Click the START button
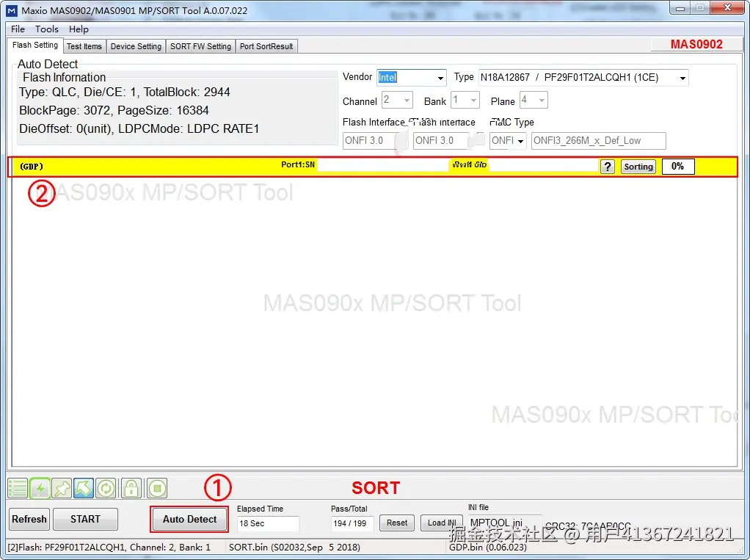Image resolution: width=750 pixels, height=560 pixels. [85, 520]
